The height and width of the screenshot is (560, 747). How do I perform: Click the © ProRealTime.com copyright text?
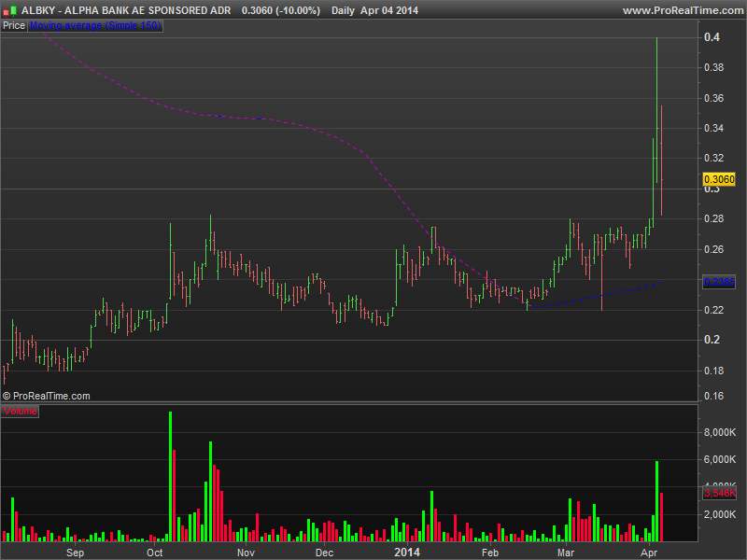point(46,396)
